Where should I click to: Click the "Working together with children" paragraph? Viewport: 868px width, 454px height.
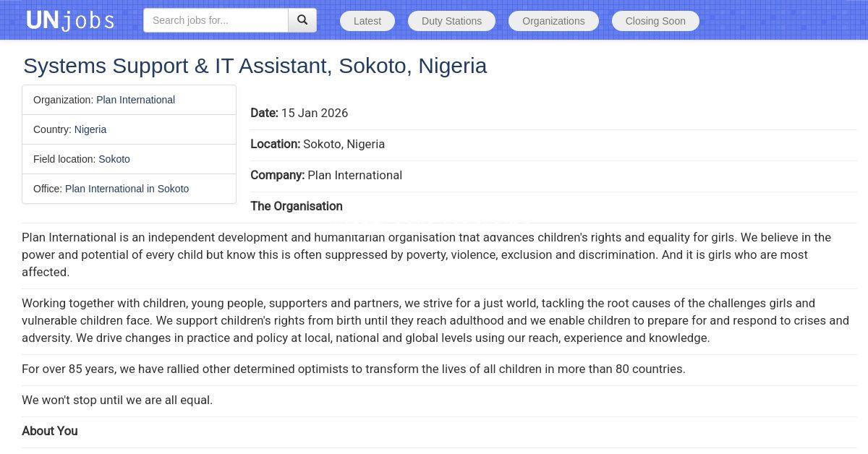coord(434,320)
